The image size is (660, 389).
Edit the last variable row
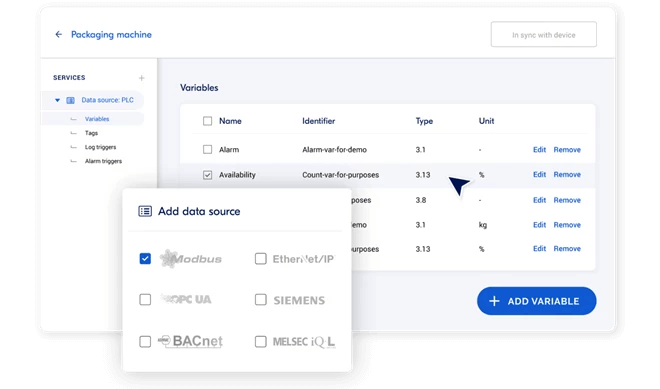pyautogui.click(x=539, y=248)
